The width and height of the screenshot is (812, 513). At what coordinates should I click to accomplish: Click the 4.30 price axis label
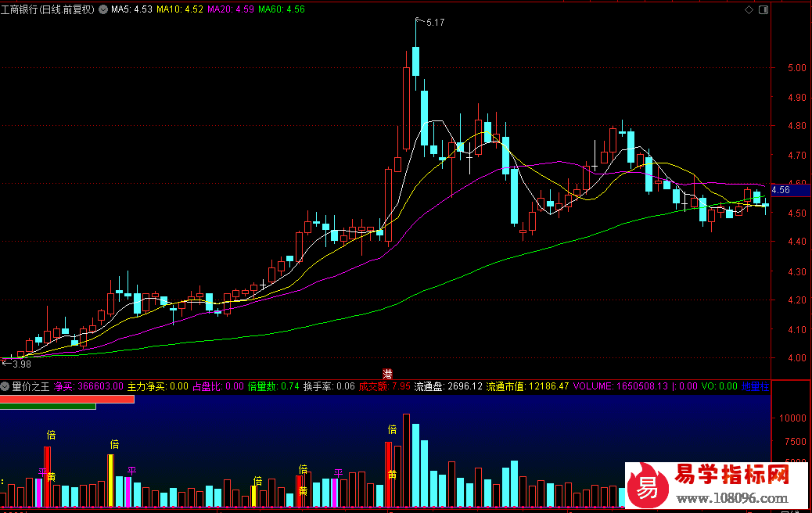796,271
